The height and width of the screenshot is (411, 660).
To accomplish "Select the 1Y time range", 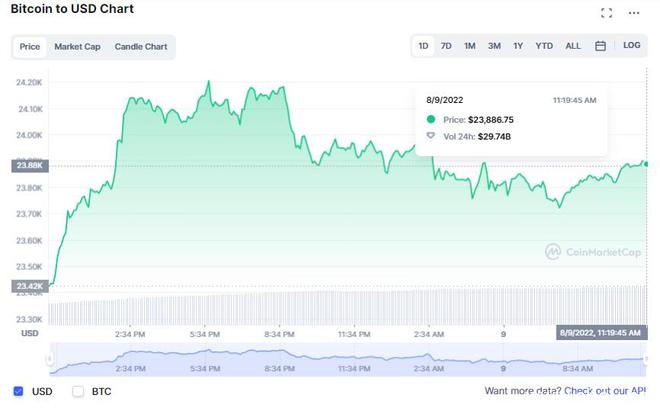I will 518,46.
